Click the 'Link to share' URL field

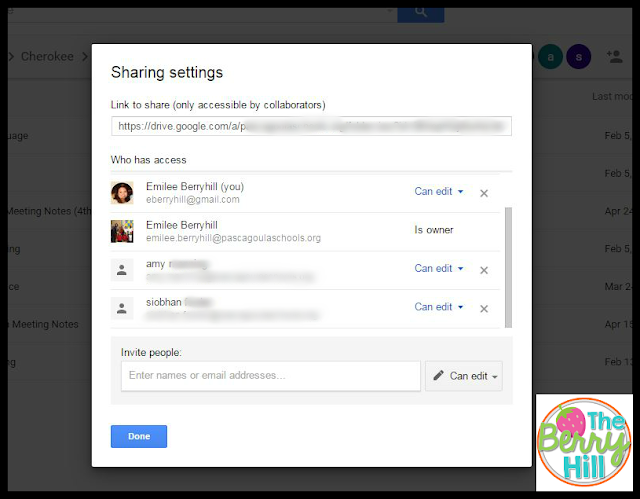(x=311, y=126)
